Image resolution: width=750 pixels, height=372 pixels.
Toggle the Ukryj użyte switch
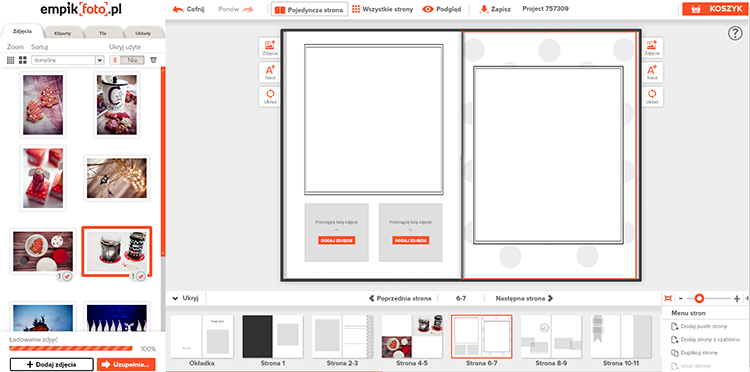coord(127,60)
